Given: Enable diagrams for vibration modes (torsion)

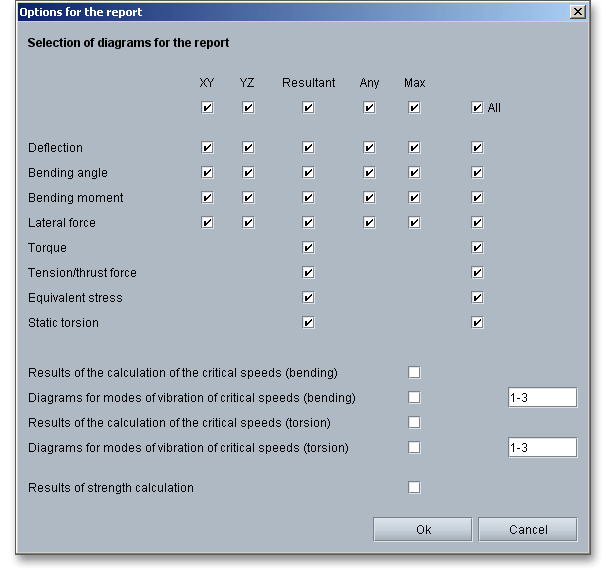Looking at the screenshot, I should point(414,448).
